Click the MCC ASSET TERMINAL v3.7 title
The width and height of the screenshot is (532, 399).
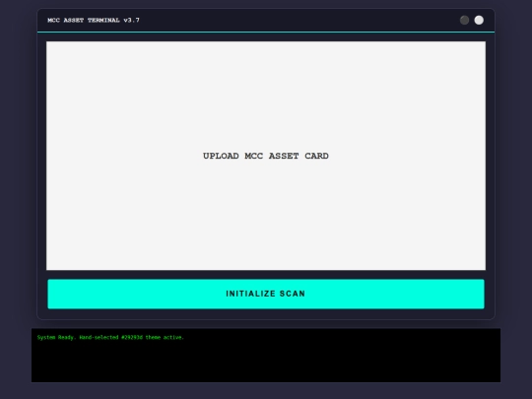pyautogui.click(x=94, y=20)
